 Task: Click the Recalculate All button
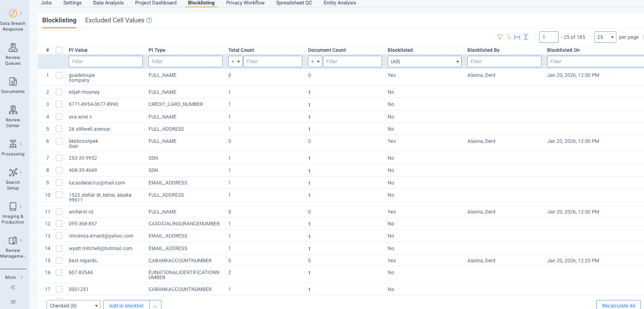[x=618, y=306]
